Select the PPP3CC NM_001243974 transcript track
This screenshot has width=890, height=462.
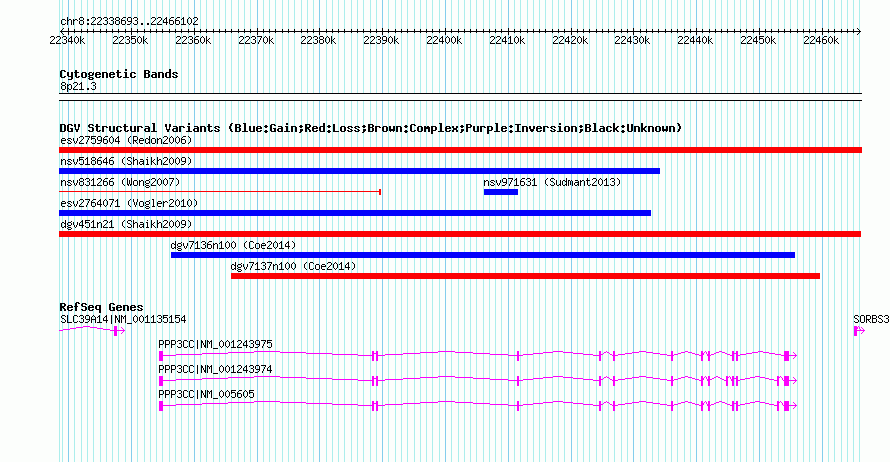pyautogui.click(x=478, y=381)
